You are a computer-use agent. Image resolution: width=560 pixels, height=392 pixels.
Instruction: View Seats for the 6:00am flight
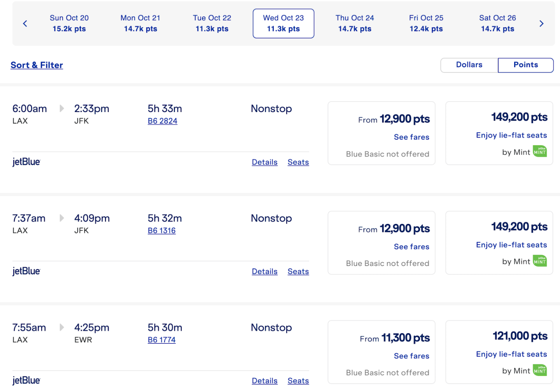click(298, 163)
